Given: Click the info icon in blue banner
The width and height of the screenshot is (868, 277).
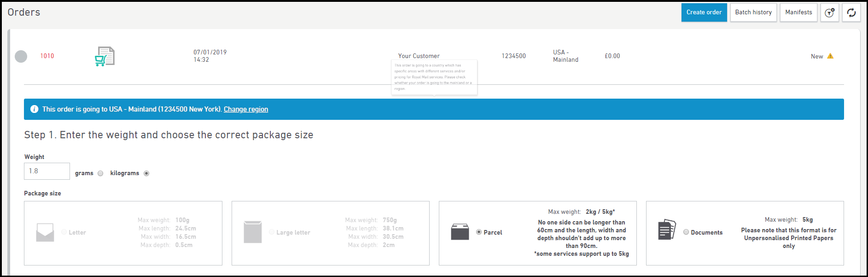Looking at the screenshot, I should pyautogui.click(x=34, y=109).
